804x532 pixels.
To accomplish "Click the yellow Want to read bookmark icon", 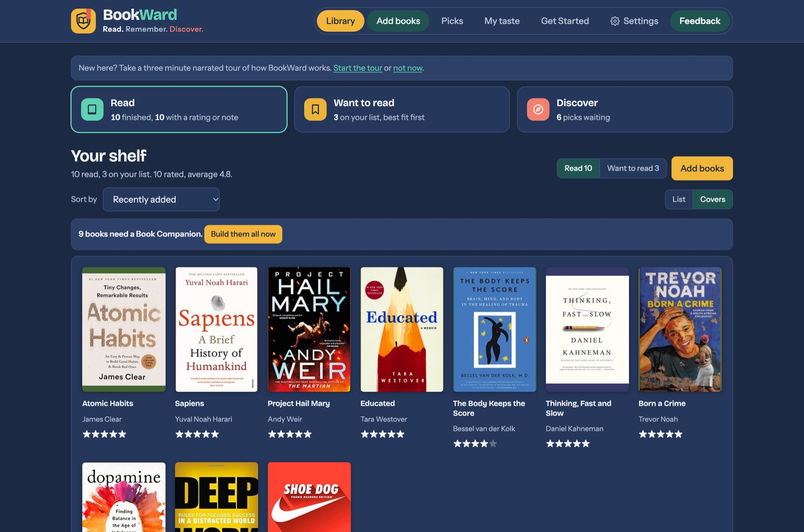I will 315,109.
